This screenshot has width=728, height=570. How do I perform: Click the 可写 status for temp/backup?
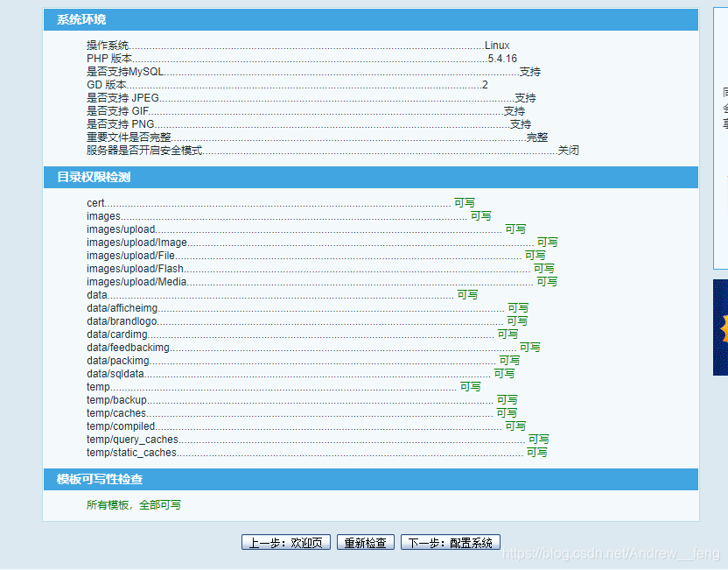click(x=507, y=399)
